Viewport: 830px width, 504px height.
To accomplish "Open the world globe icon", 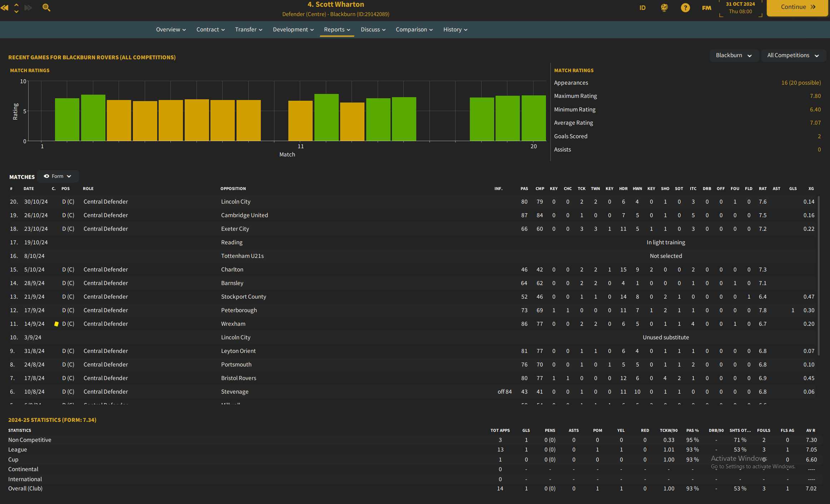I will coord(664,8).
